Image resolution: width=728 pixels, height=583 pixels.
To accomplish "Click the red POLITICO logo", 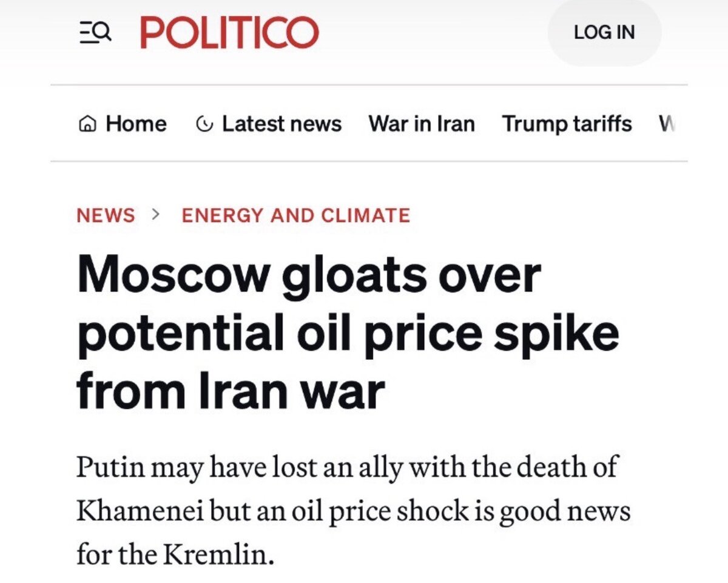I will click(x=229, y=32).
